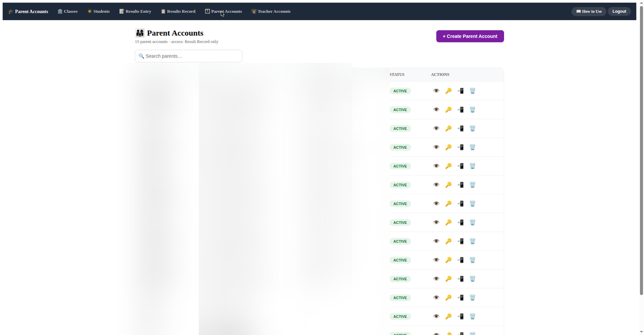This screenshot has height=335, width=644.
Task: Open the Classes page in the navigation bar
Action: [67, 11]
